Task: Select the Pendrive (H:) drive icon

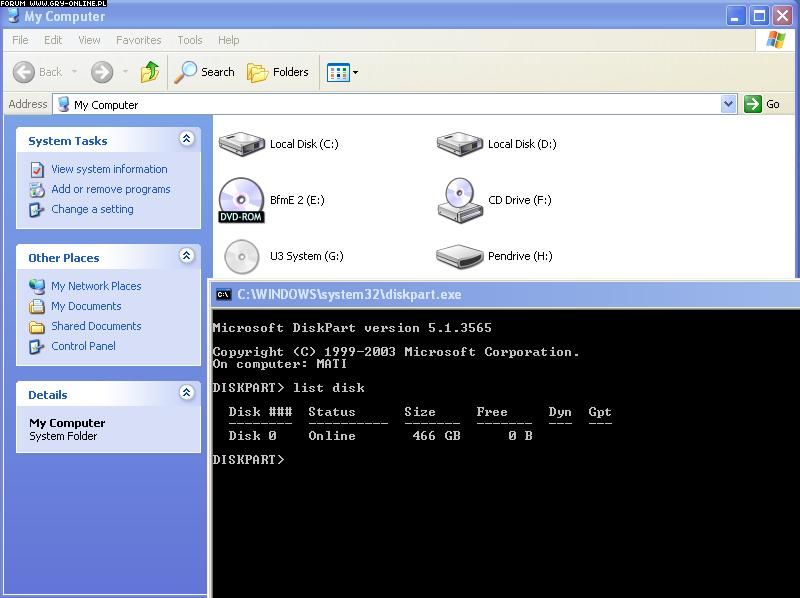Action: tap(460, 256)
